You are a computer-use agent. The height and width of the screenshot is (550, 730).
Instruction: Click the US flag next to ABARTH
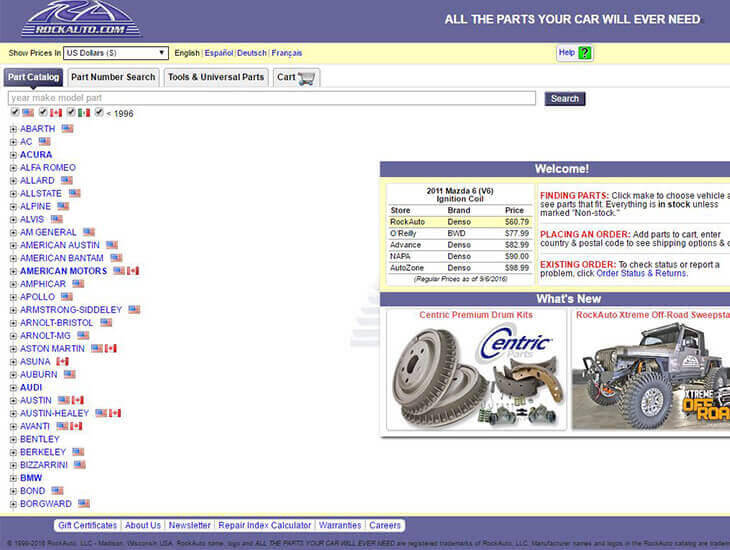68,129
